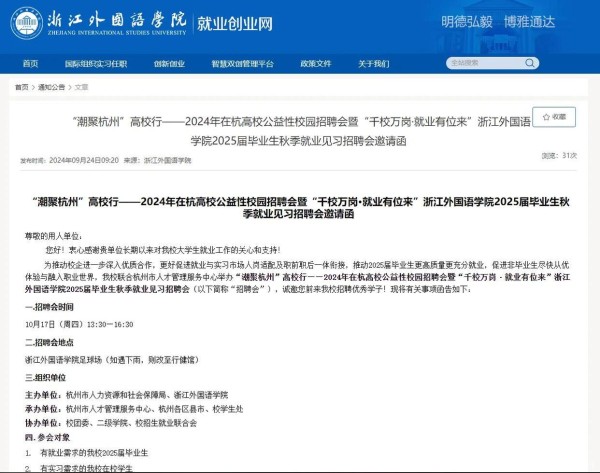This screenshot has width=600, height=473.
Task: Click the source 浙江外国语学院 text
Action: point(167,160)
